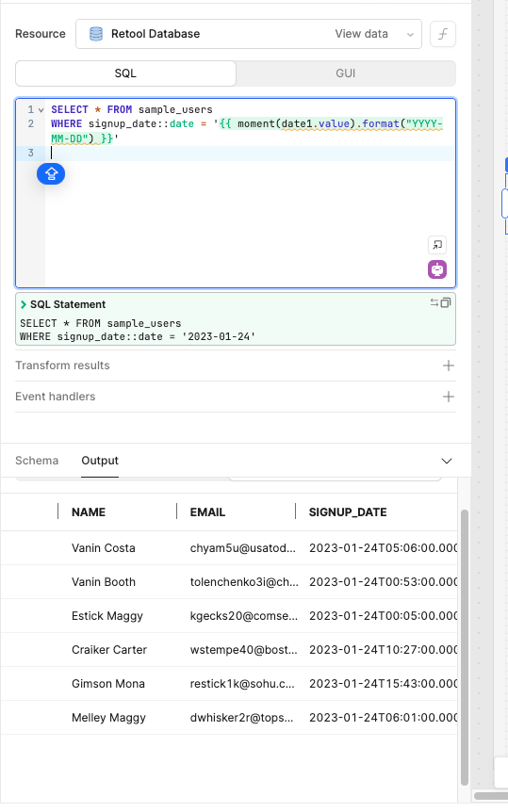Image resolution: width=508 pixels, height=812 pixels.
Task: Add an event handler with plus icon
Action: [x=449, y=397]
